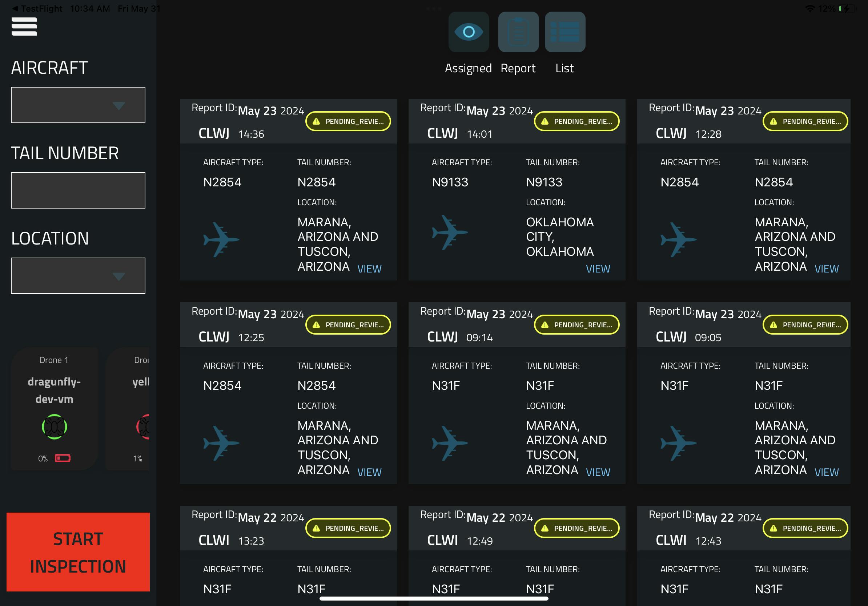
Task: Click the red low battery icon of Drone 1
Action: (63, 458)
